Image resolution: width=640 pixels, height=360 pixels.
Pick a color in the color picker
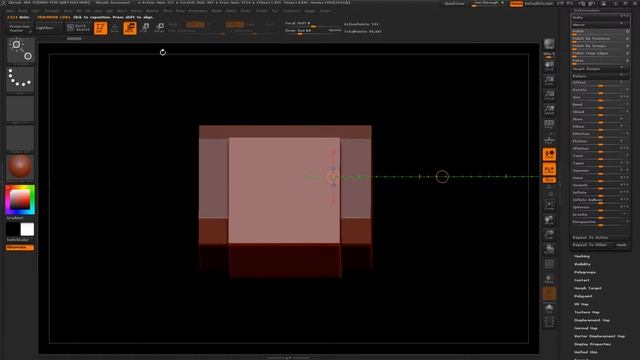[20, 200]
